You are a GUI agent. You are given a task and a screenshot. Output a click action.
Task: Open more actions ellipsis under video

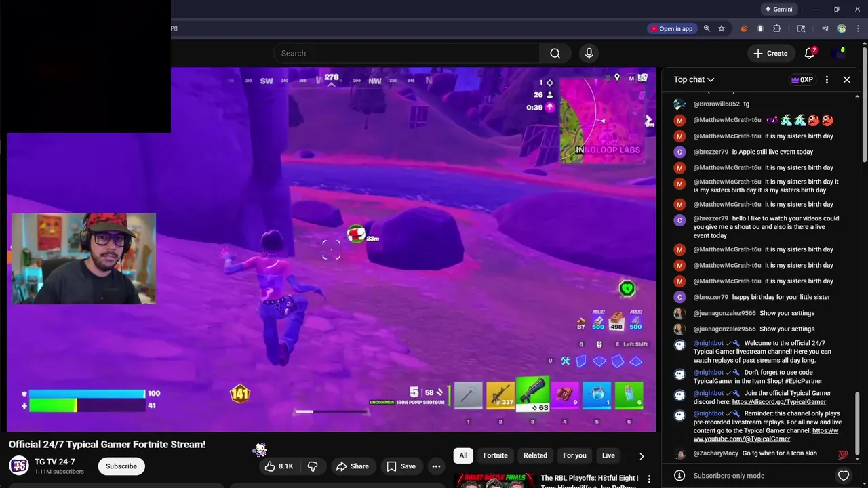coord(436,466)
